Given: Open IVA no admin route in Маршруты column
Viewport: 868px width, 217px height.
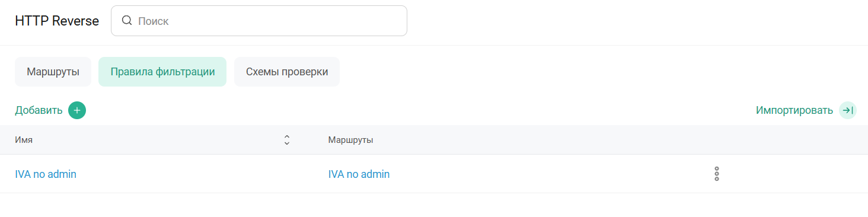Looking at the screenshot, I should (359, 174).
